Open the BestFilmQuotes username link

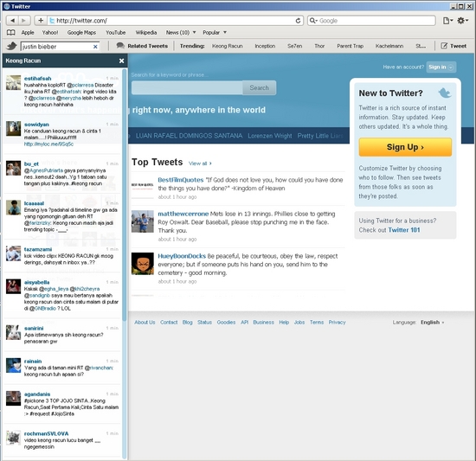[181, 180]
